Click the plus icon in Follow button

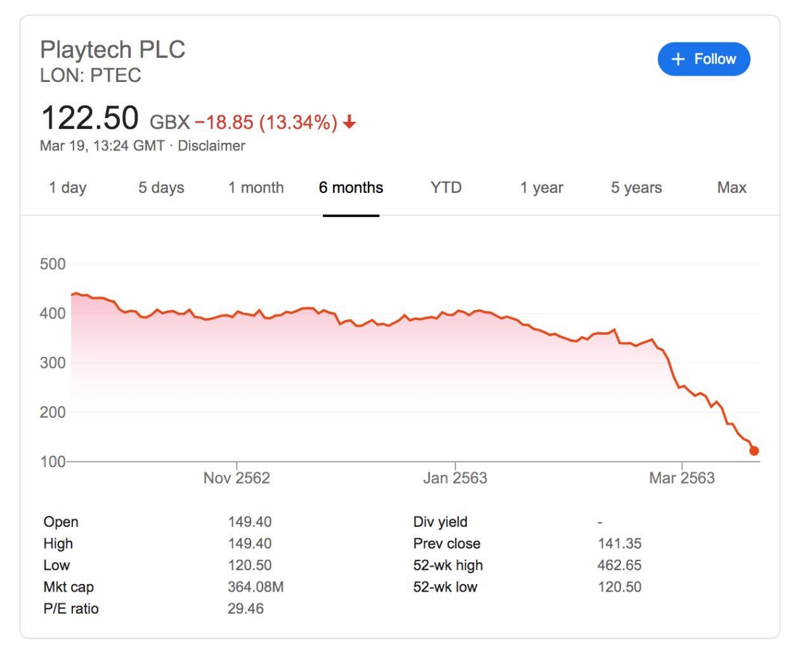(678, 59)
